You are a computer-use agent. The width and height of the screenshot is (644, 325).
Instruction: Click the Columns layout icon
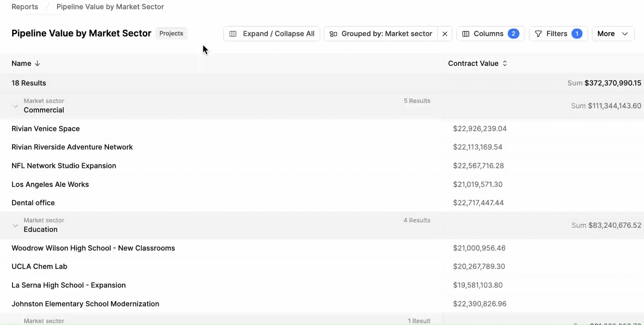pos(466,34)
